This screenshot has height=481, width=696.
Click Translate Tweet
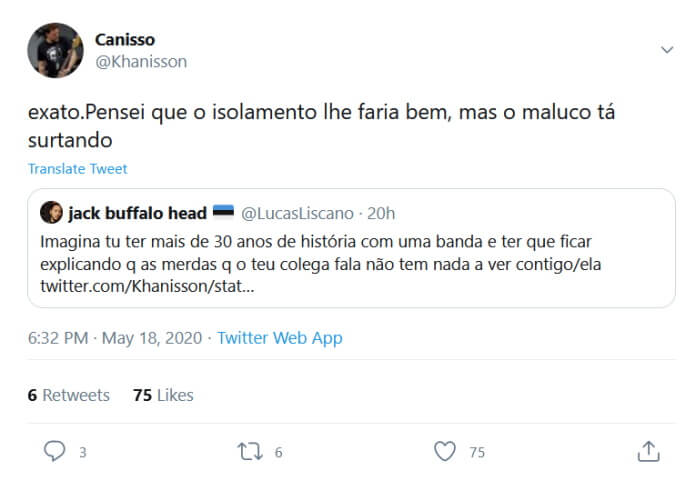point(78,169)
